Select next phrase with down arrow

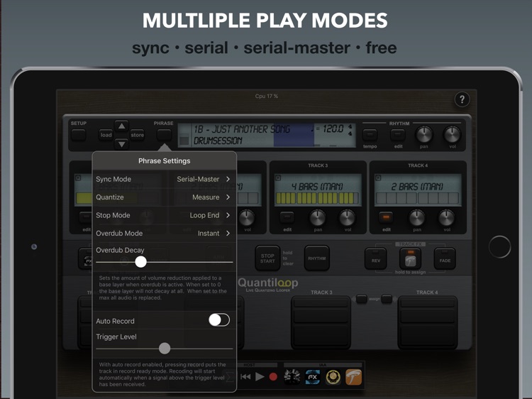[121, 144]
